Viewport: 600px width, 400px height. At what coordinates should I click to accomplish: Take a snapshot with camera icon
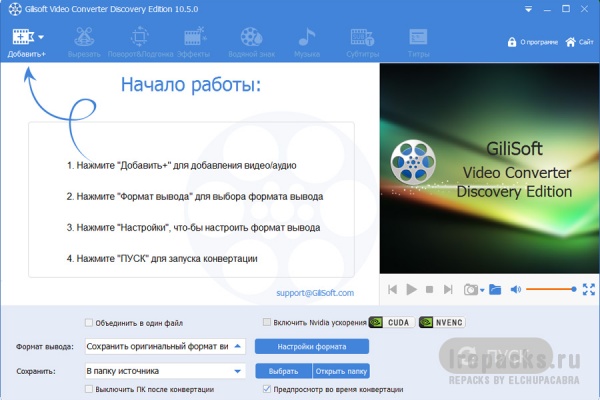click(x=471, y=289)
